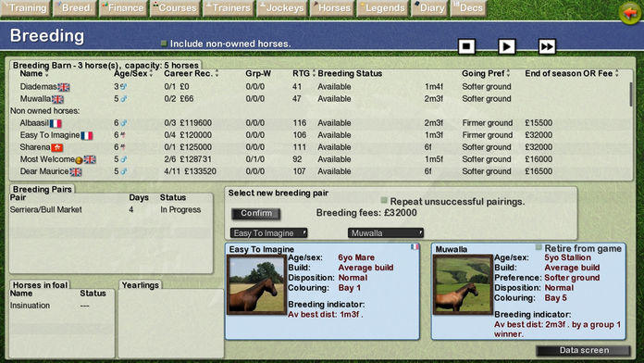
Task: Open the Finance tab
Action: coord(123,7)
